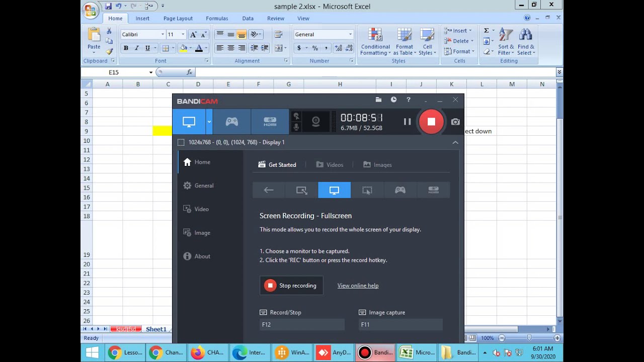Image resolution: width=644 pixels, height=362 pixels.
Task: Click the Record/Stop hotkey F12 field
Action: click(302, 325)
